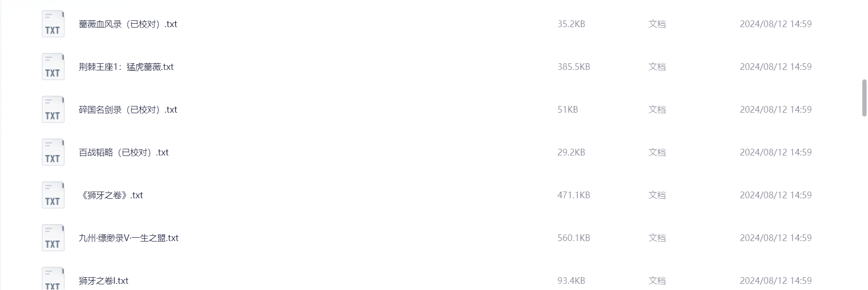Click the TXT icon for 蔷薇血风录
868x290 pixels.
point(53,24)
